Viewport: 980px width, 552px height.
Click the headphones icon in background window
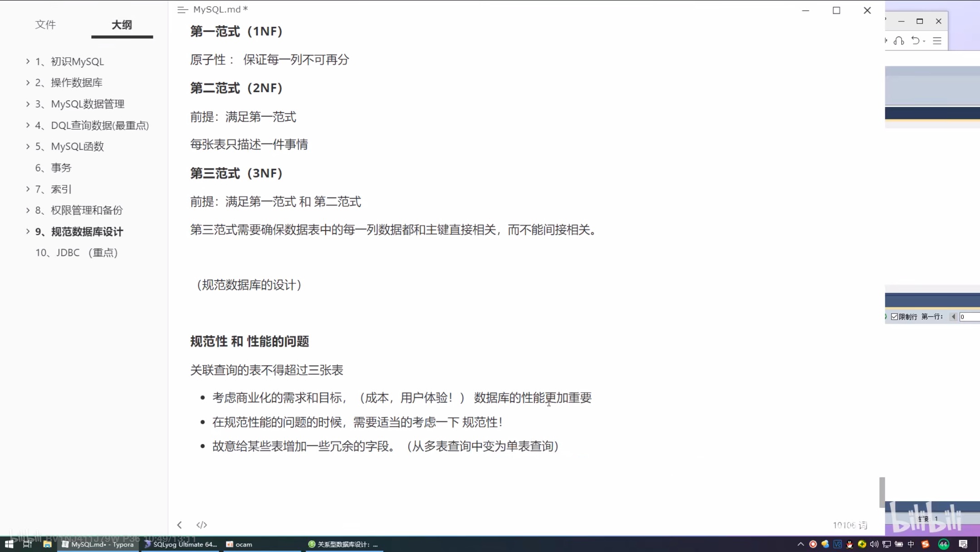899,41
